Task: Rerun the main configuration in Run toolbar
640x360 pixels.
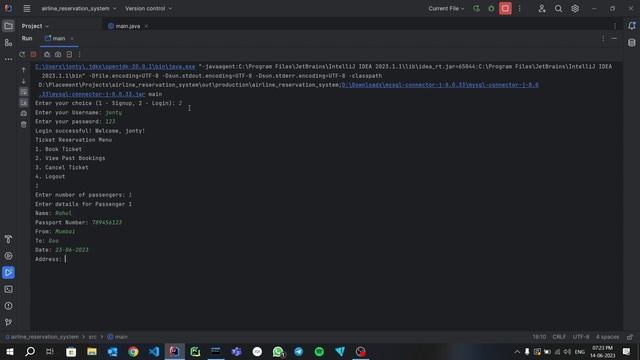Action: pyautogui.click(x=22, y=54)
